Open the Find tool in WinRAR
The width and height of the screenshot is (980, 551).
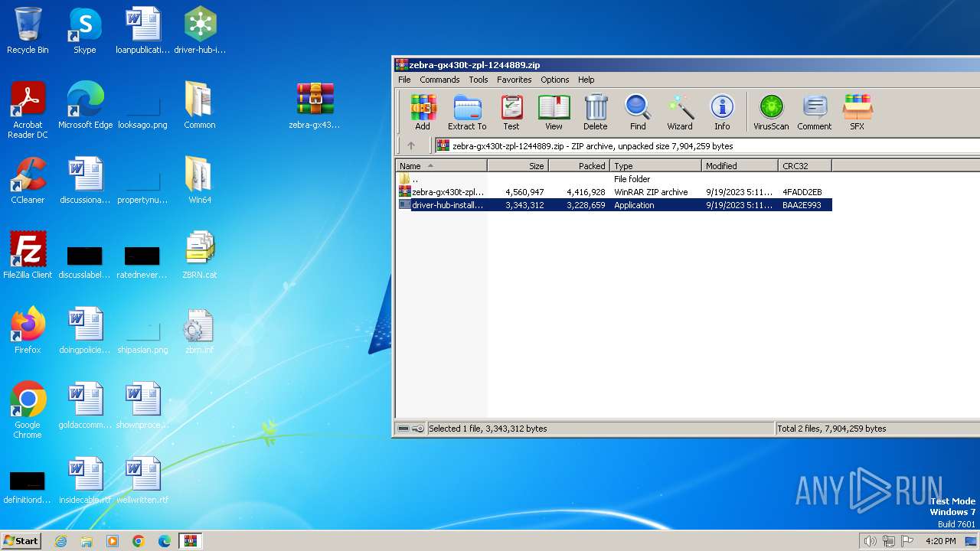(638, 112)
